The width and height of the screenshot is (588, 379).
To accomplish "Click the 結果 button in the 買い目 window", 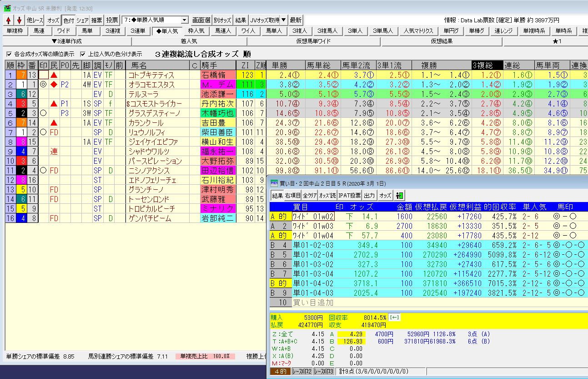I will (277, 195).
